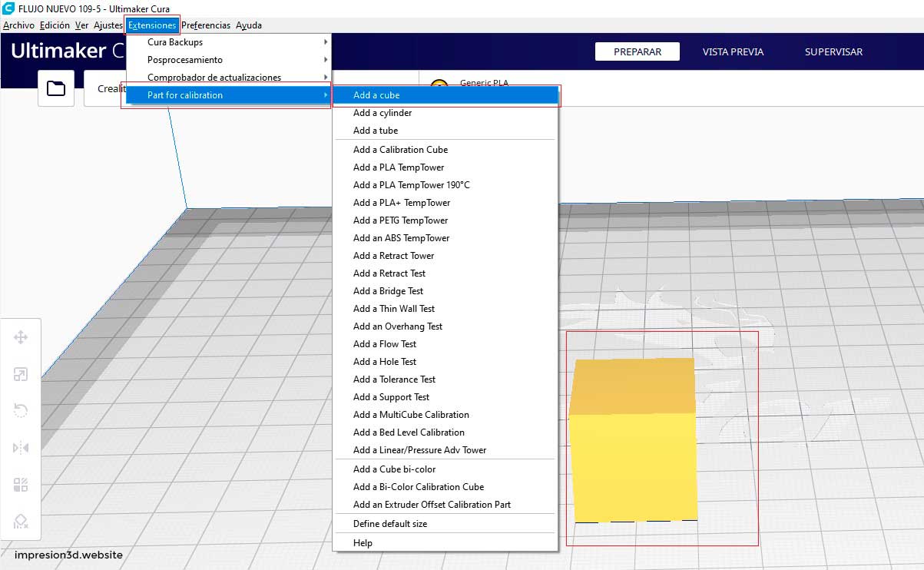Open the Archivo menu
924x570 pixels.
click(x=18, y=25)
